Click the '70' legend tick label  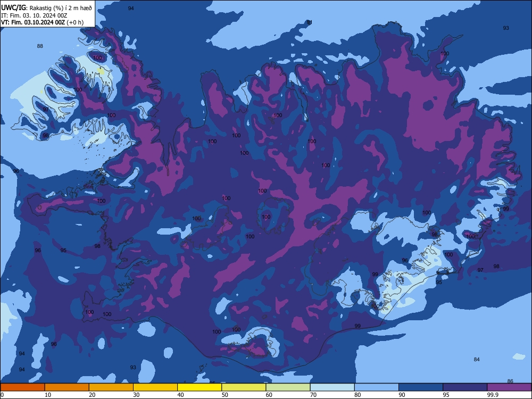[313, 395]
